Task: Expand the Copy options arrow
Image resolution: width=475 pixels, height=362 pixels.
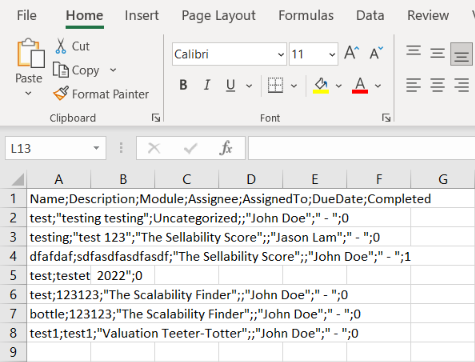Action: pyautogui.click(x=113, y=70)
